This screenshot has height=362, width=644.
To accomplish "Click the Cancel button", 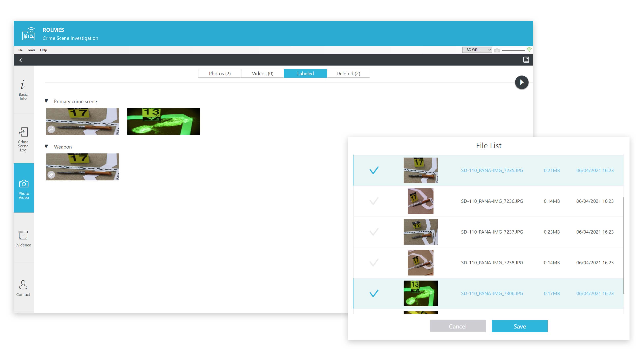I will [457, 326].
